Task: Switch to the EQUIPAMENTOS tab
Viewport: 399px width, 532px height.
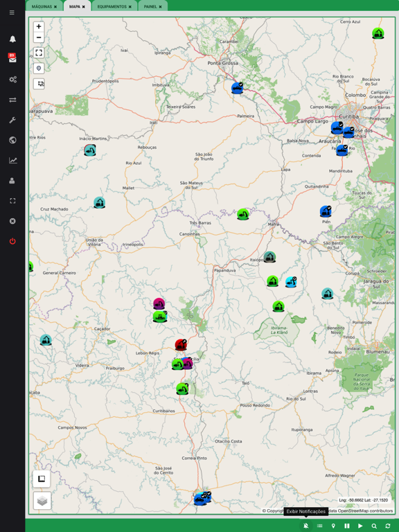Action: coord(112,6)
